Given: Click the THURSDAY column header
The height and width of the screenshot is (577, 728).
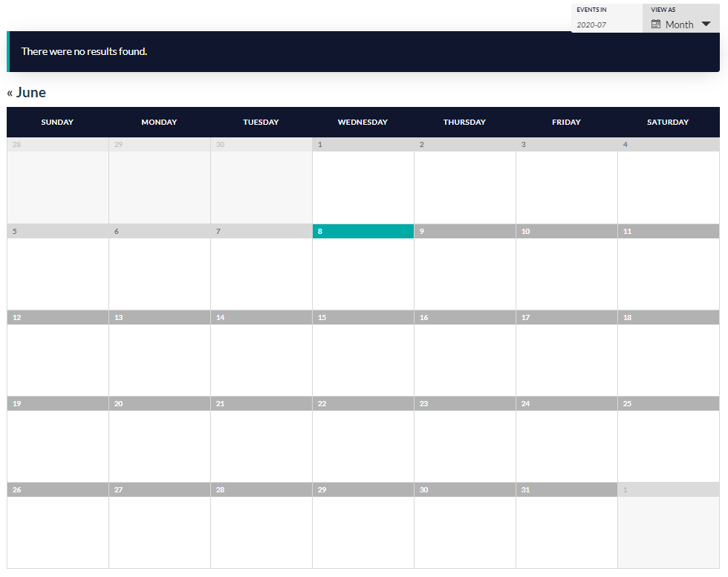Looking at the screenshot, I should 464,122.
